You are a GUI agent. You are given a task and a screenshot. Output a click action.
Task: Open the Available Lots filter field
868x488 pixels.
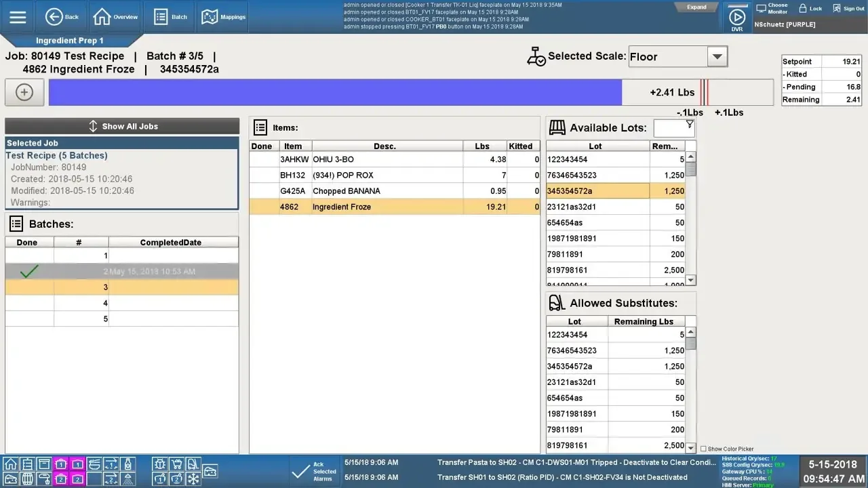674,128
